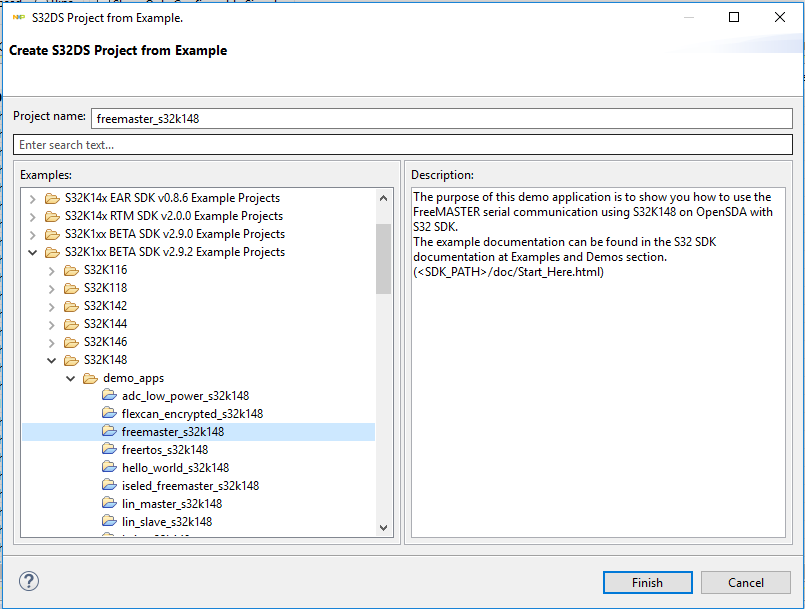
Task: Expand S32K14x RTM SDK v2.0.0 node
Action: [33, 217]
